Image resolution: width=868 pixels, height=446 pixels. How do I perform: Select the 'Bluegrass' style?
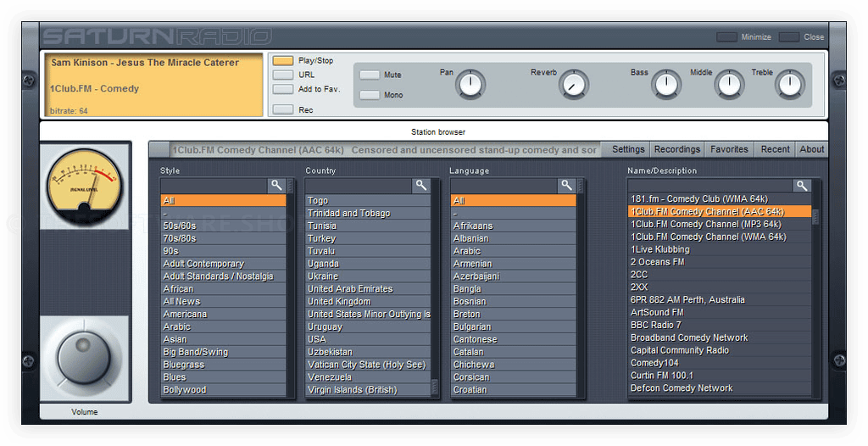tap(224, 365)
